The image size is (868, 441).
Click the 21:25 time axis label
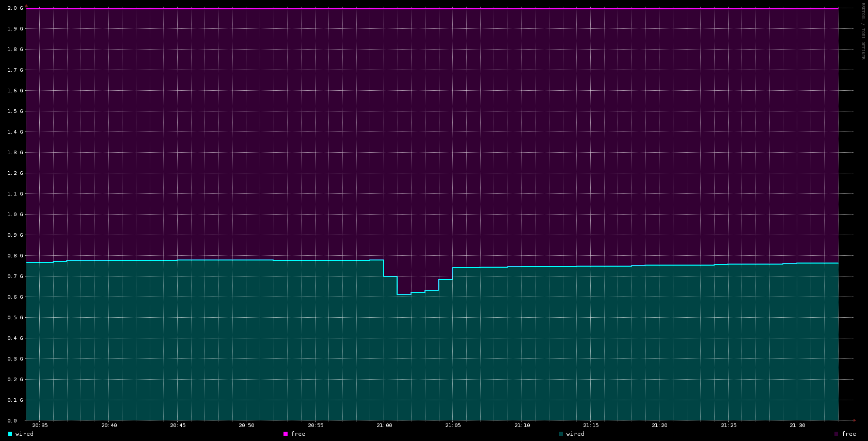pos(729,426)
